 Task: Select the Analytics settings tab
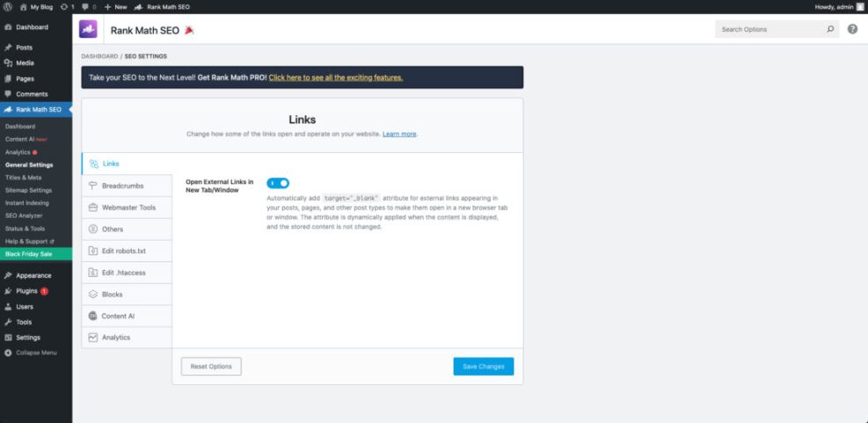127,337
